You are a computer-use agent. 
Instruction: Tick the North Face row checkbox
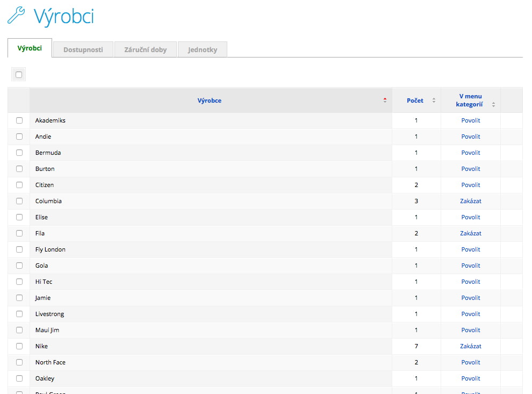(19, 362)
